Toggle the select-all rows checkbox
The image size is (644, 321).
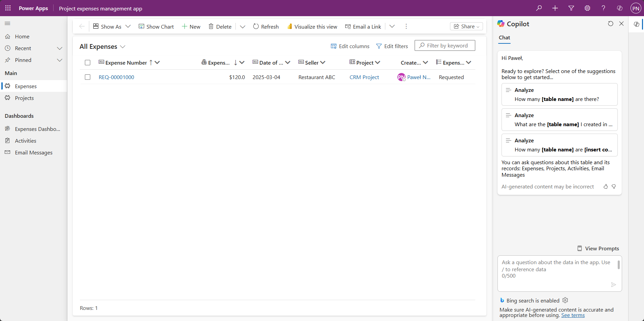tap(88, 63)
